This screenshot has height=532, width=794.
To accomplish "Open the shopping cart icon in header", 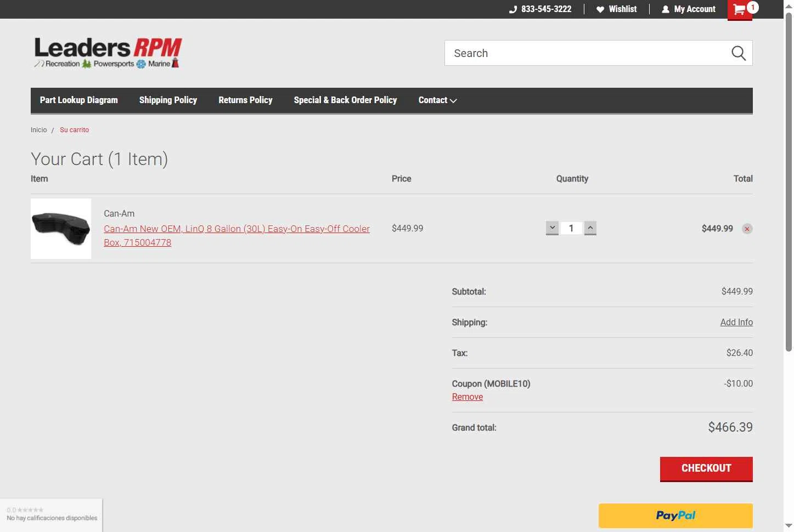I will (740, 9).
